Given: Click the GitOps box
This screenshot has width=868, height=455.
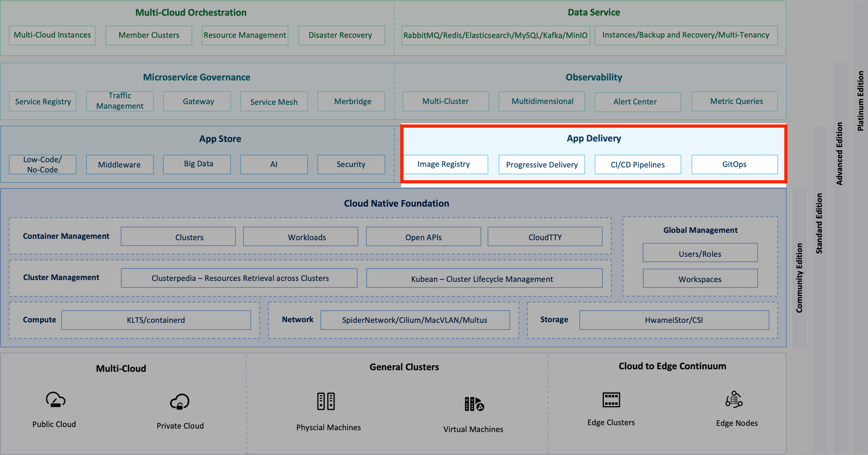Looking at the screenshot, I should 735,164.
